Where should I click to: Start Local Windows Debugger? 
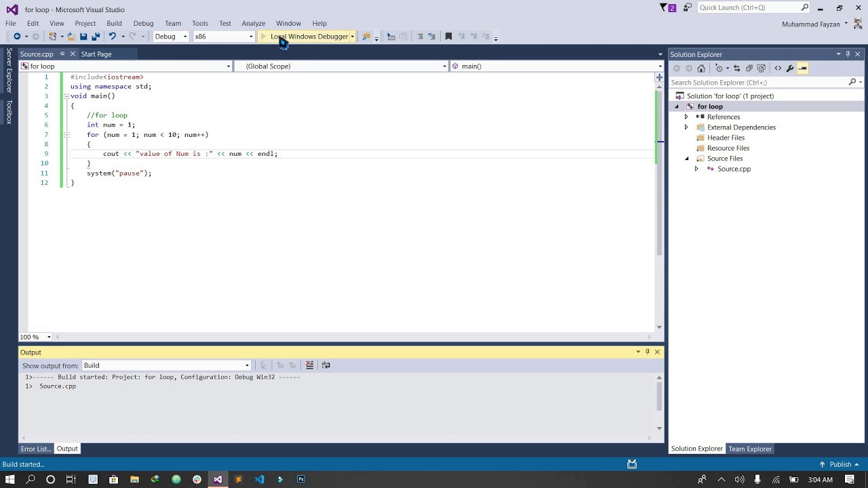(304, 37)
